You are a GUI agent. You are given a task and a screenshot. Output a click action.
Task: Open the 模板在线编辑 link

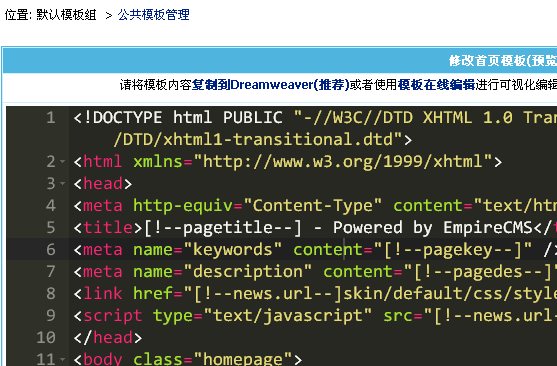click(x=436, y=85)
